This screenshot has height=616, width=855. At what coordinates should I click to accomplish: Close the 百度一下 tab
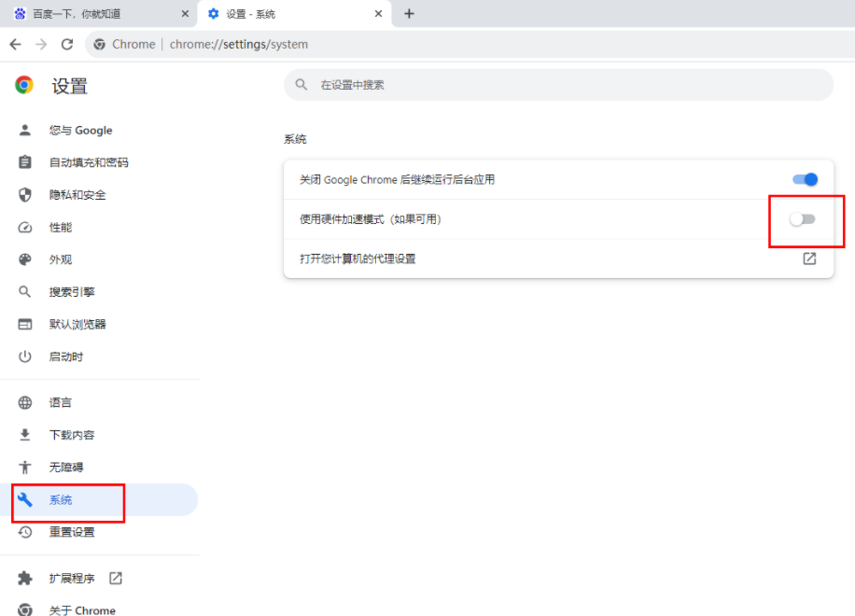185,14
